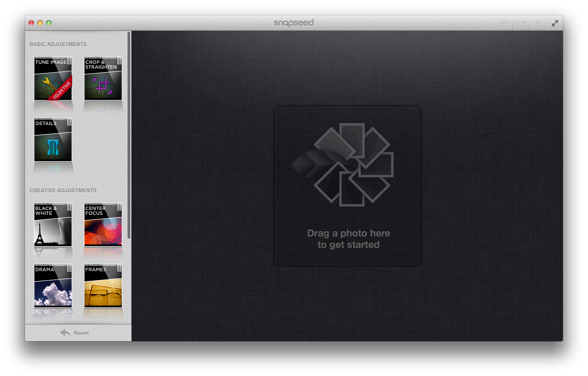This screenshot has width=588, height=376.
Task: Close the Snapseed window with red button
Action: (x=31, y=23)
